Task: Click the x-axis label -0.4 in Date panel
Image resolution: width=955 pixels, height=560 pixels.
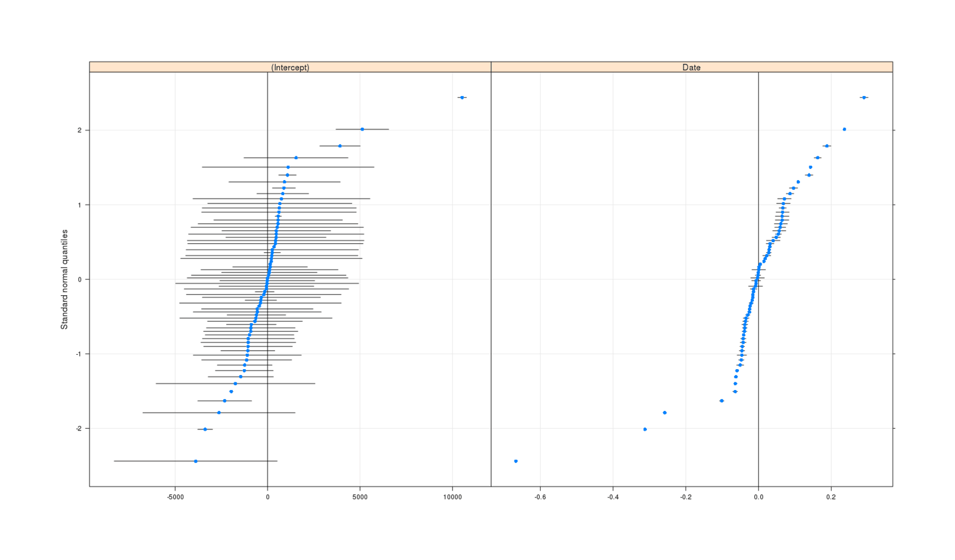Action: click(613, 496)
